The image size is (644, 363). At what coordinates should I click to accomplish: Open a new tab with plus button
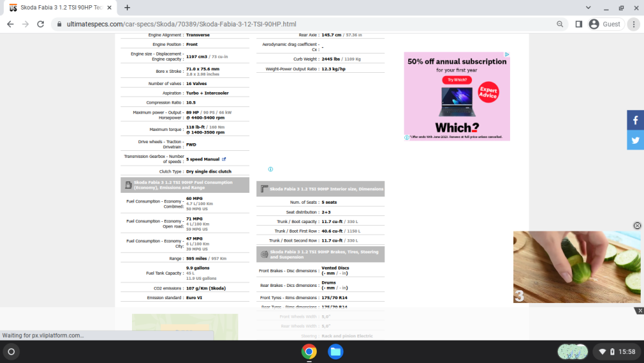tap(128, 7)
